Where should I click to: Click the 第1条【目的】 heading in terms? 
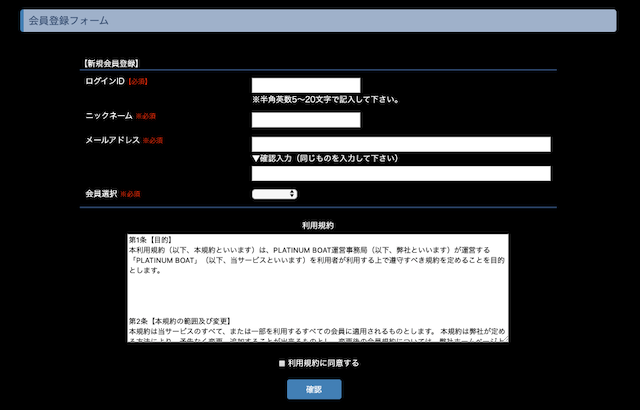(x=151, y=240)
